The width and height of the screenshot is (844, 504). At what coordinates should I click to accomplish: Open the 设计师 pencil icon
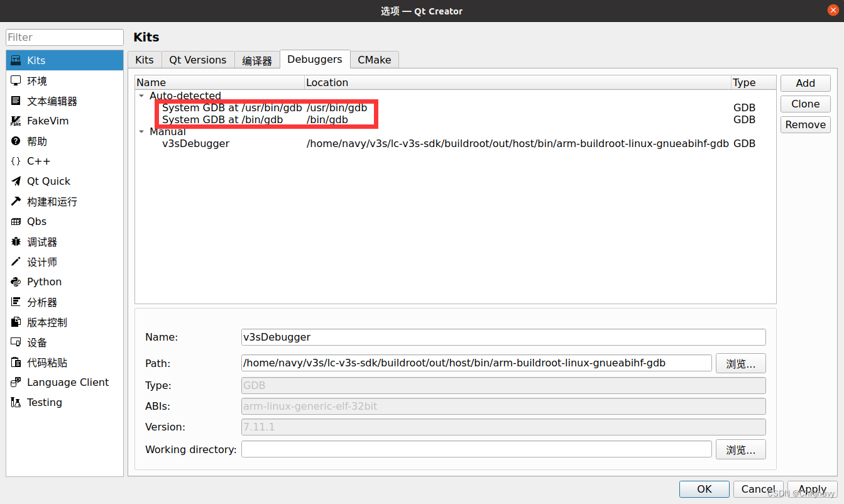16,261
